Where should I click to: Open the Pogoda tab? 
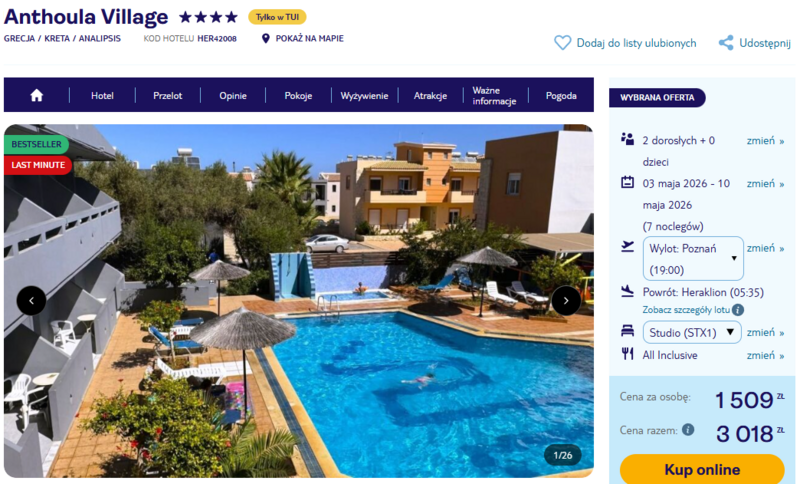[561, 96]
